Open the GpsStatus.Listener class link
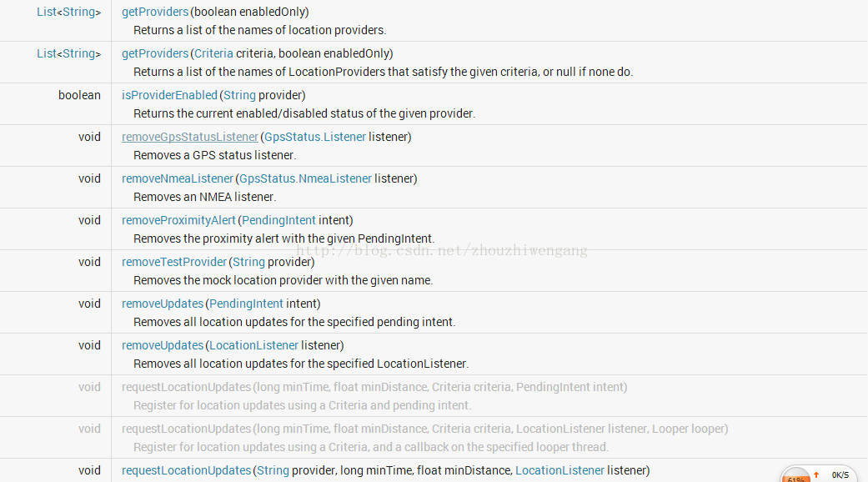Screen dimensions: 868x482 click(315, 137)
